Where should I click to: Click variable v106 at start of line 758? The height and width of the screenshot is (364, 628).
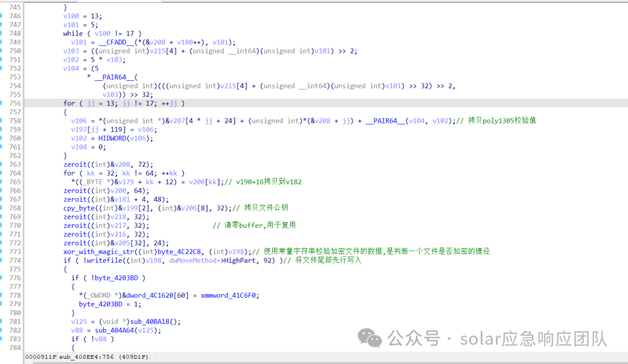(79, 120)
